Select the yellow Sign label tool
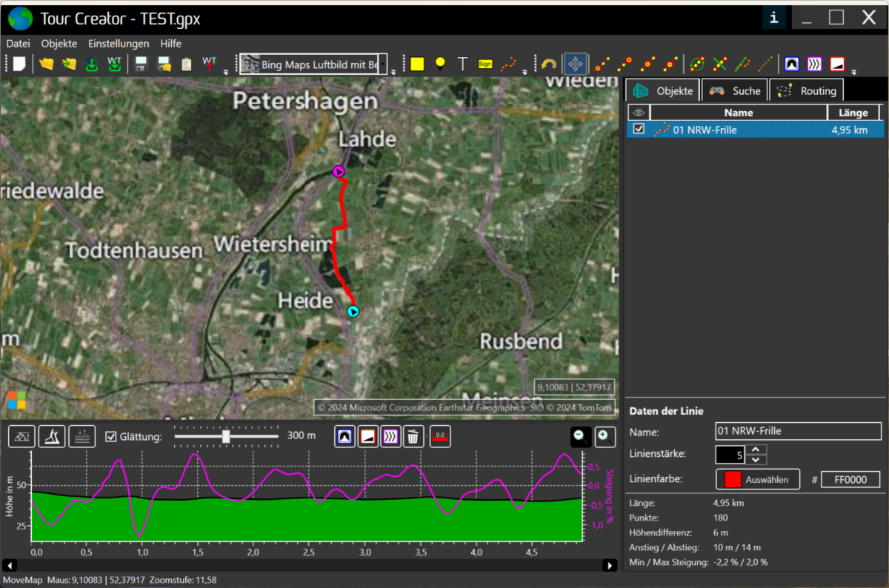The width and height of the screenshot is (889, 588). pyautogui.click(x=485, y=64)
